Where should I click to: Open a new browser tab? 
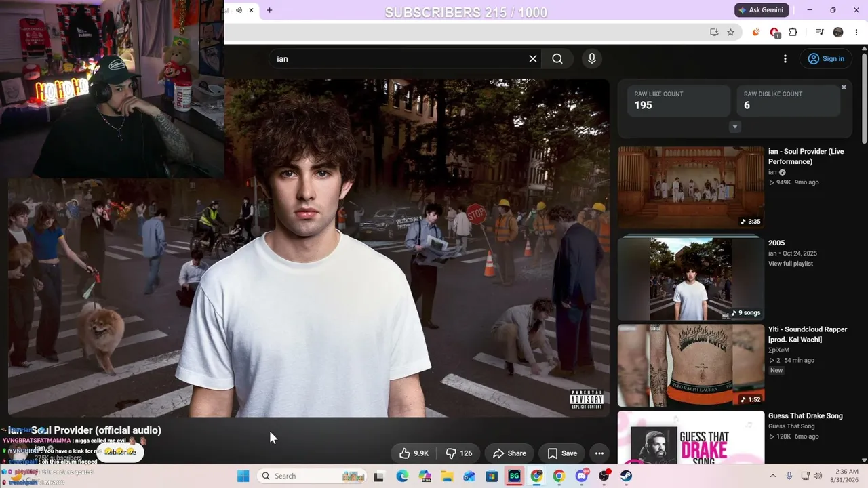269,10
